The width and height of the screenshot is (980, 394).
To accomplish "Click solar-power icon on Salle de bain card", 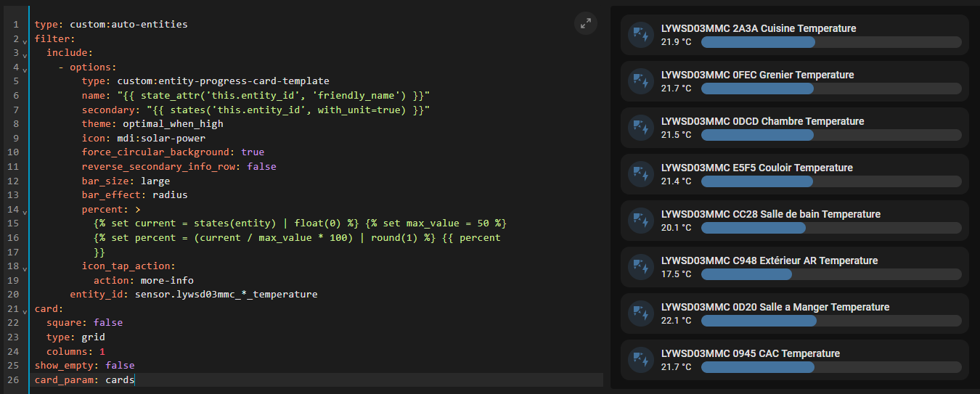I will (x=641, y=221).
